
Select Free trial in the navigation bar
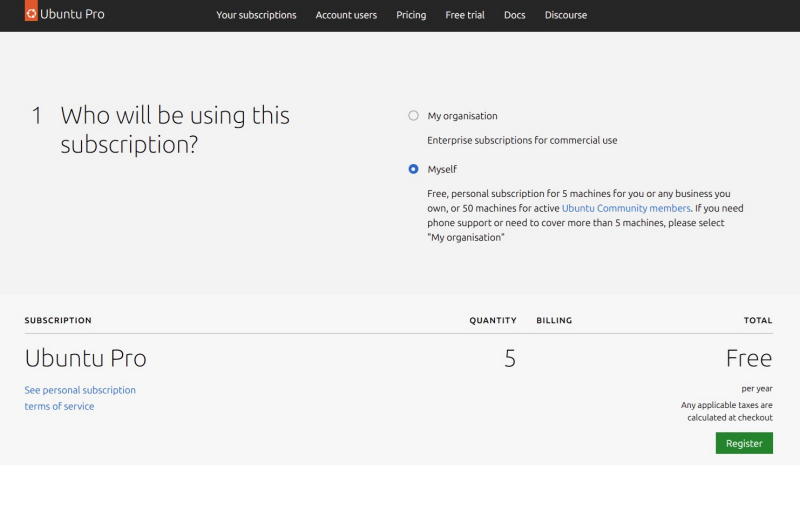[x=465, y=15]
